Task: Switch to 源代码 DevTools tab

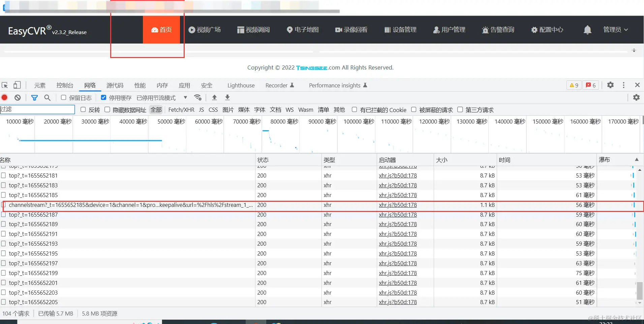Action: pyautogui.click(x=115, y=85)
